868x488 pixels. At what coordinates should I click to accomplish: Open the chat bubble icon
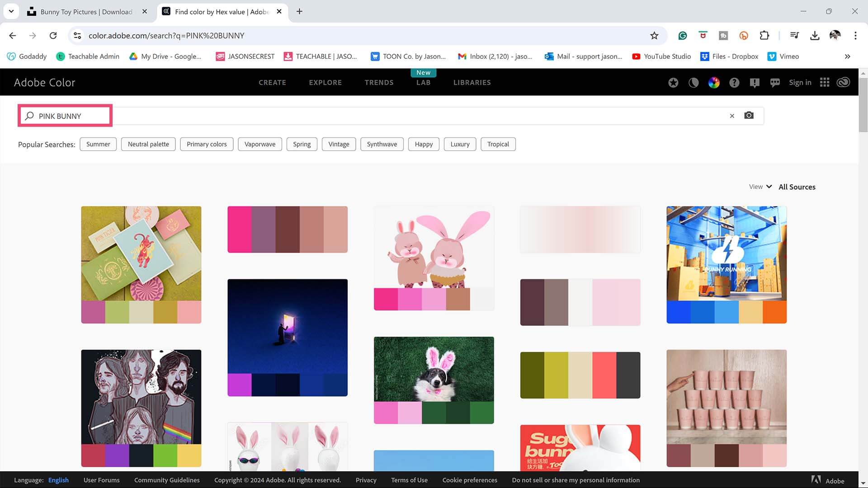[x=775, y=83]
